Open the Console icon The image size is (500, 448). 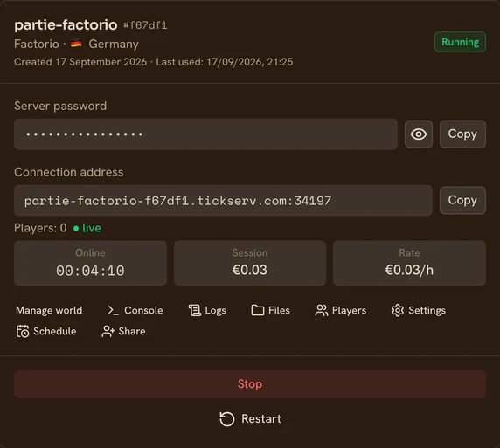pyautogui.click(x=114, y=310)
